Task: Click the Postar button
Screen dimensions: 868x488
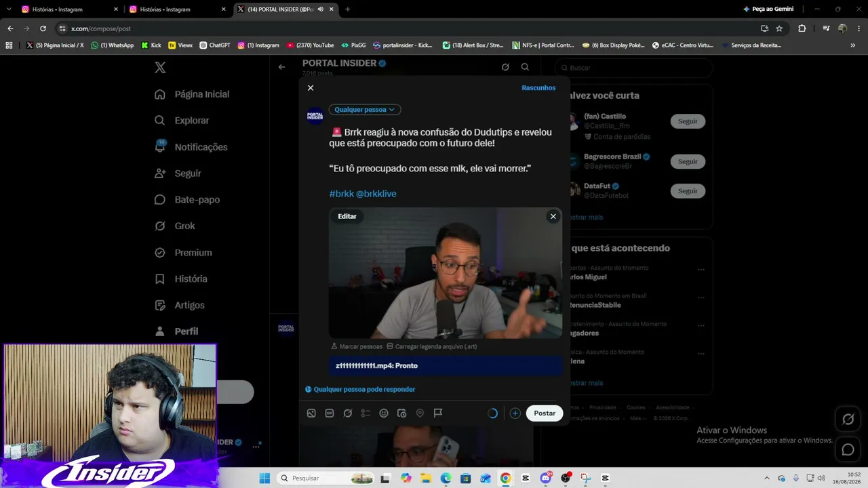Action: (545, 413)
